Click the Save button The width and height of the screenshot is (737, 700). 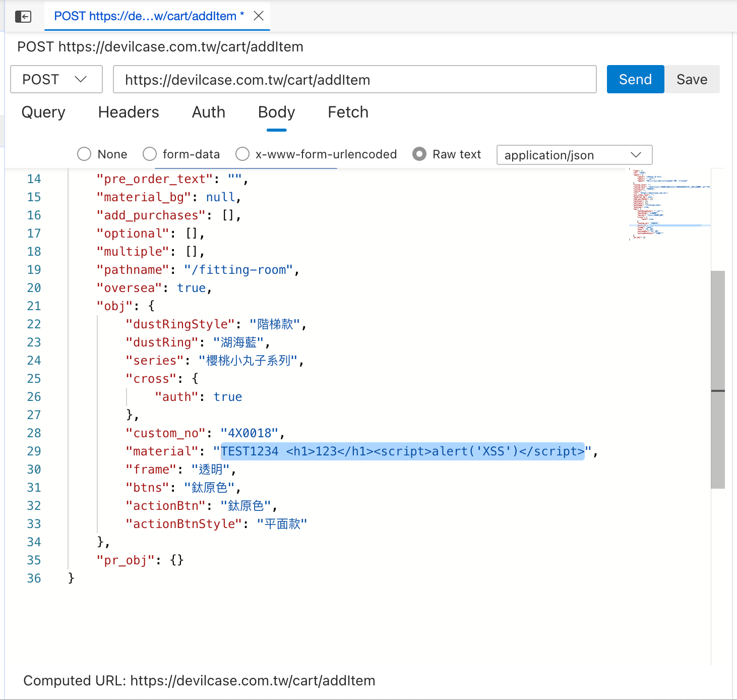coord(692,79)
